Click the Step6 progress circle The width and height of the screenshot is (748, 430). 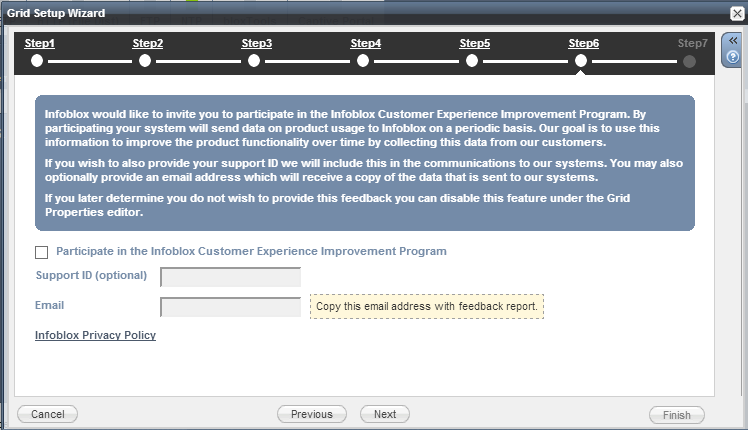pos(581,61)
